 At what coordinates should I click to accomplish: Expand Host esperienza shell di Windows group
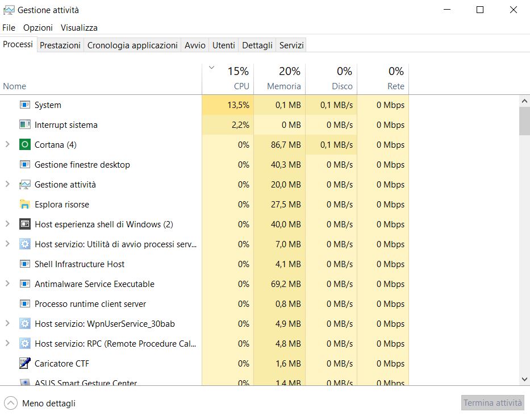[x=7, y=224]
